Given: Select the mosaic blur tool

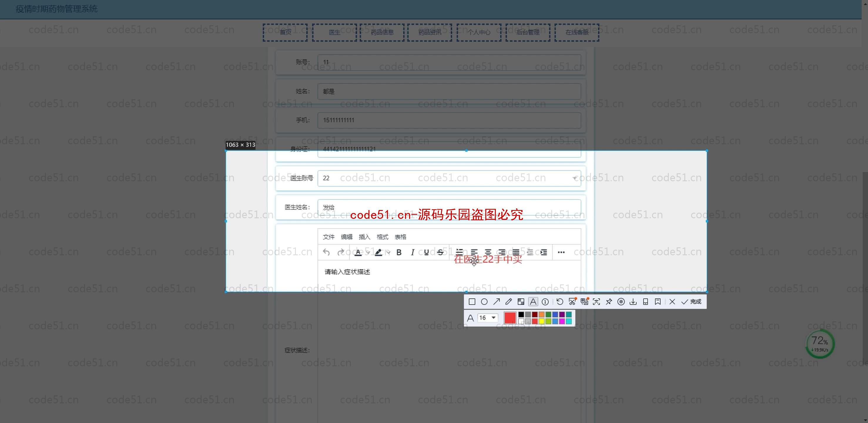Looking at the screenshot, I should click(521, 302).
